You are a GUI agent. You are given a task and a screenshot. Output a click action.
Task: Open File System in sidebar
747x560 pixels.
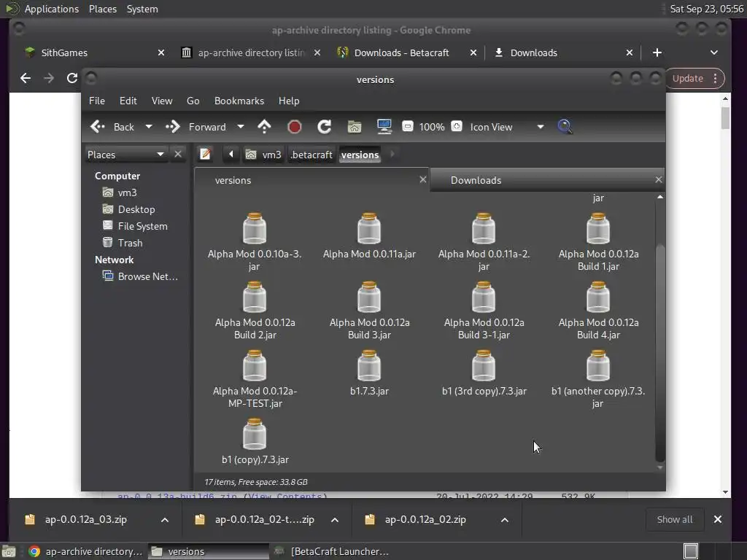tap(142, 226)
